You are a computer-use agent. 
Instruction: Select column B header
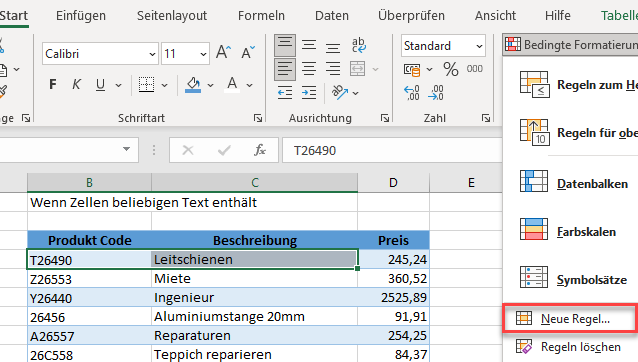click(x=89, y=183)
